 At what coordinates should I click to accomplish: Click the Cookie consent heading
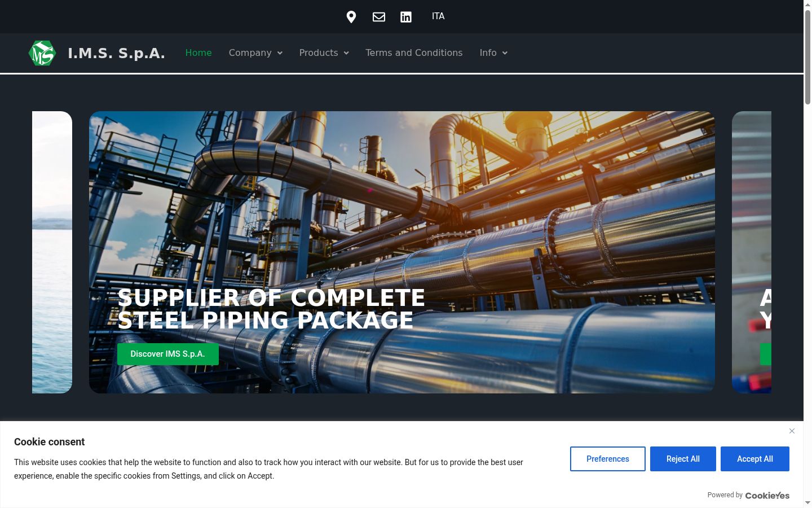tap(50, 442)
